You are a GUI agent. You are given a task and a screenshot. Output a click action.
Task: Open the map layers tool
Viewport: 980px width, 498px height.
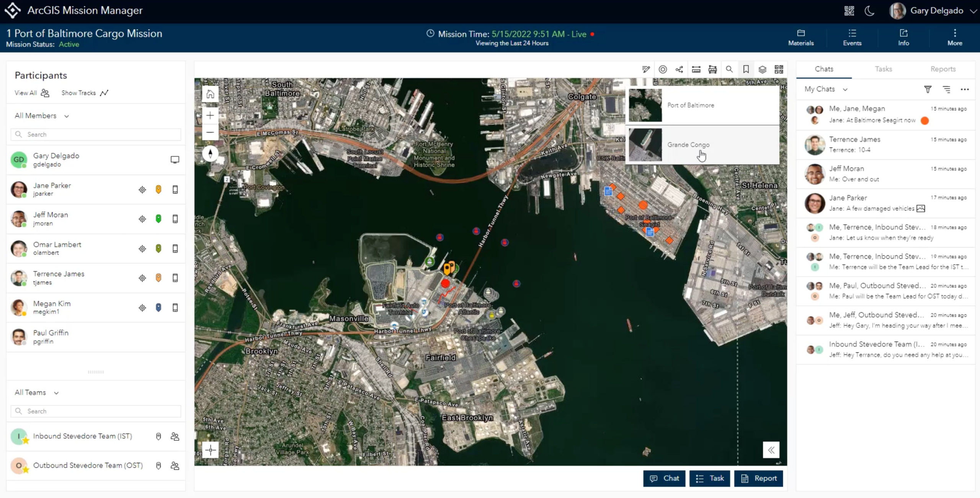tap(762, 69)
